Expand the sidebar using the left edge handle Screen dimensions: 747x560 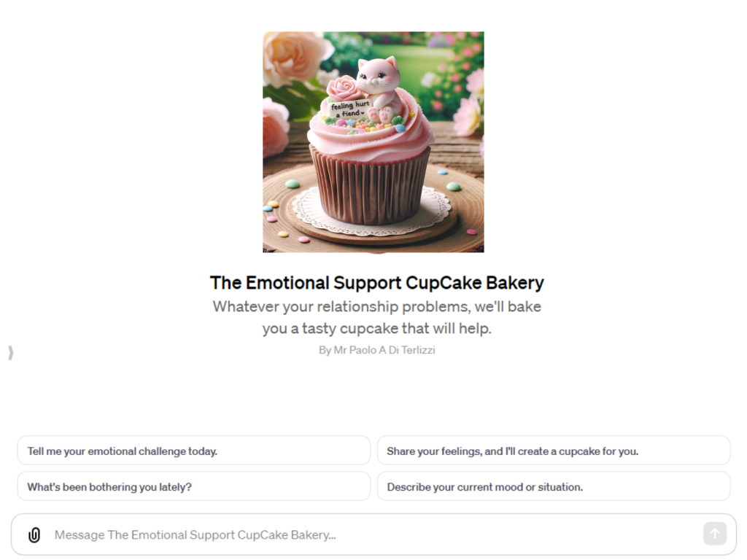click(10, 353)
